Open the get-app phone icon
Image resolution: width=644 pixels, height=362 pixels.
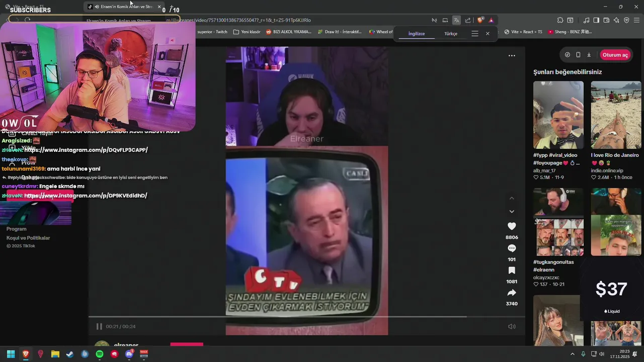[578, 55]
